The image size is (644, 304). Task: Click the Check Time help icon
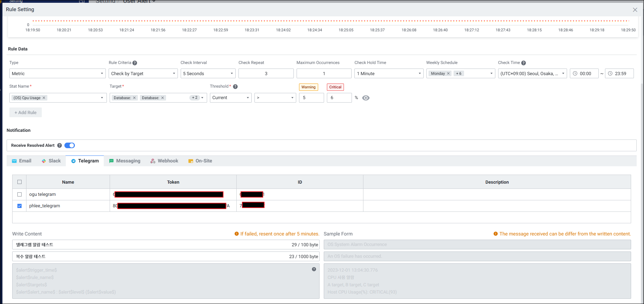tap(524, 63)
